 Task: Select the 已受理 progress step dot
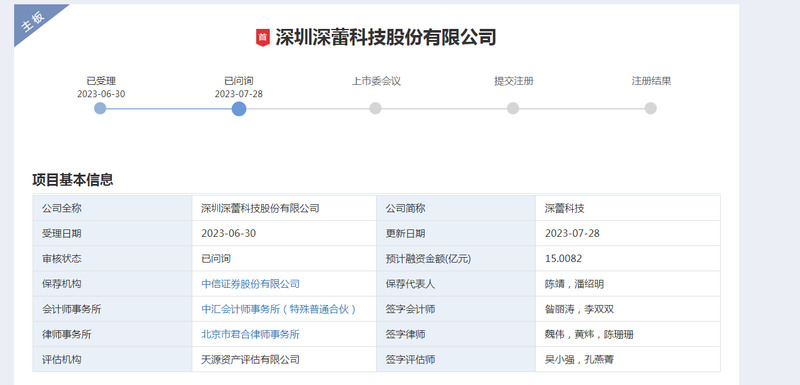tap(100, 108)
